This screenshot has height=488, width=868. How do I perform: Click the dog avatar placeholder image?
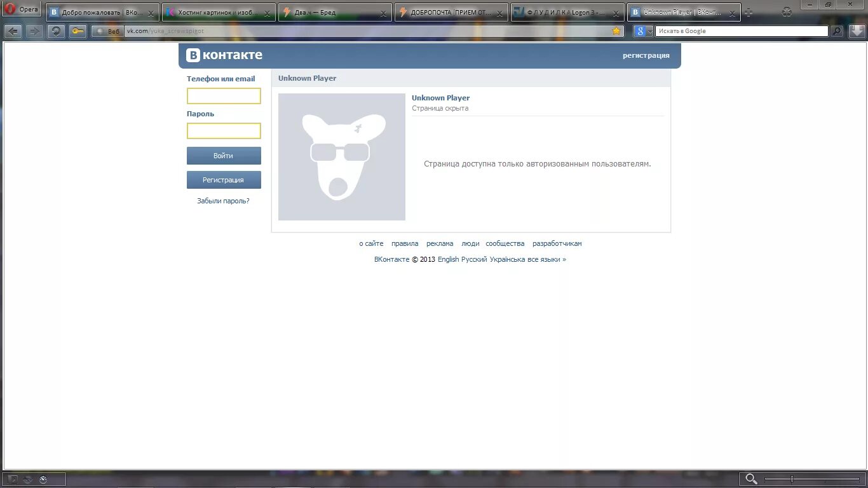(x=342, y=157)
